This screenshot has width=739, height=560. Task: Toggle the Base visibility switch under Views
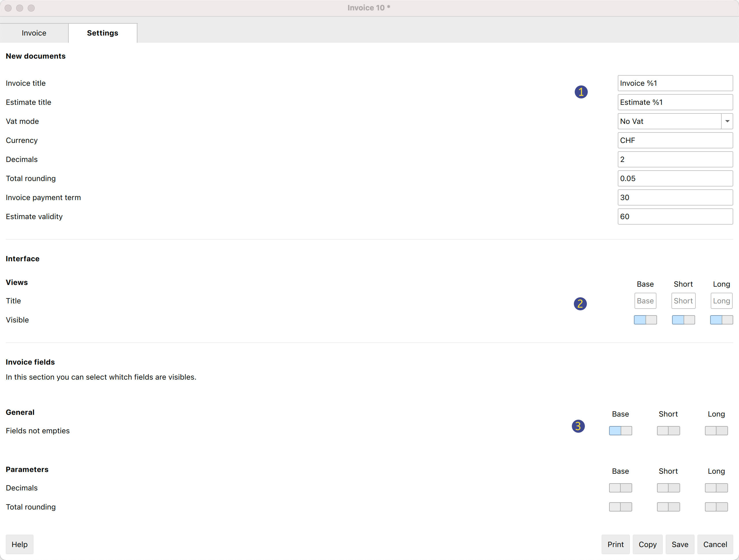click(x=645, y=320)
